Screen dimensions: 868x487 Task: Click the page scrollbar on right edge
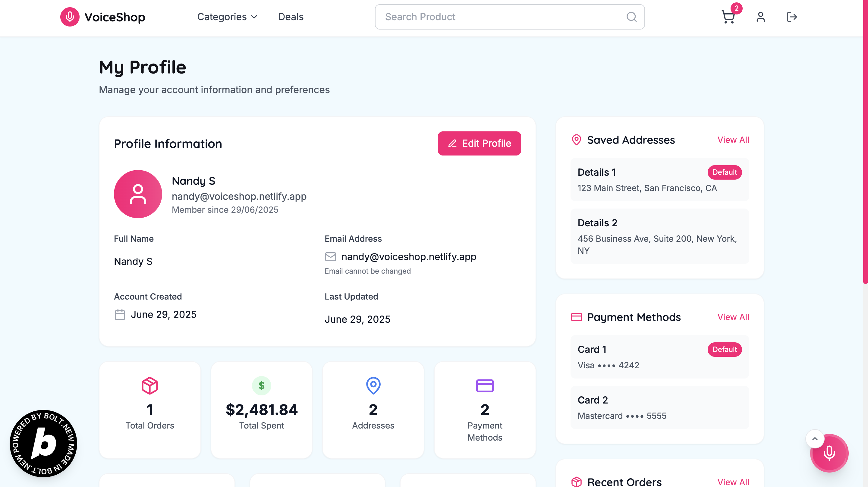(x=865, y=142)
